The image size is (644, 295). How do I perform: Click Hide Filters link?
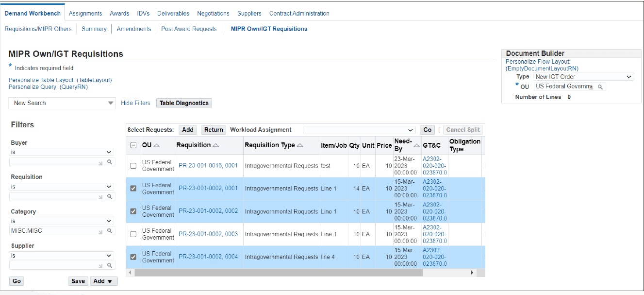[x=135, y=103]
